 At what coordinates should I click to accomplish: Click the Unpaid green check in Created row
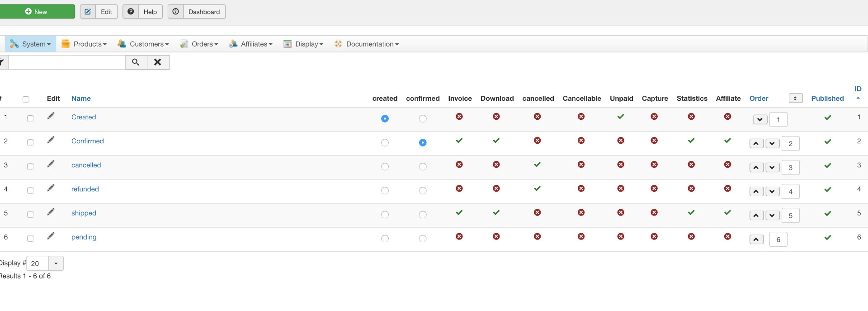tap(621, 117)
